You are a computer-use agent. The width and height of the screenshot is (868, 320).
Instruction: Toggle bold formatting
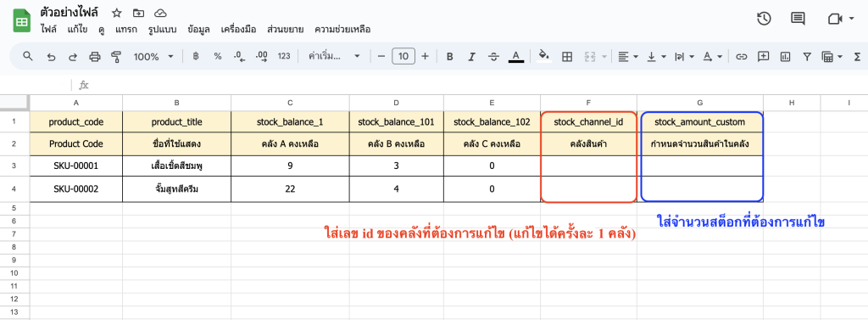(450, 56)
